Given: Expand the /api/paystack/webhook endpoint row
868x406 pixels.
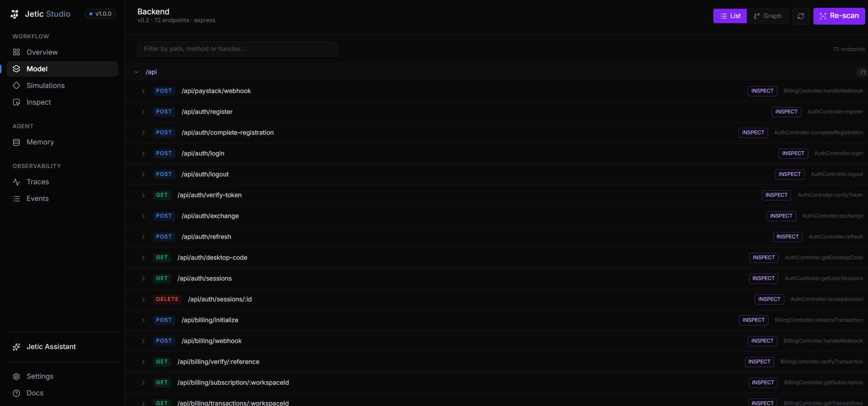Looking at the screenshot, I should [x=143, y=91].
